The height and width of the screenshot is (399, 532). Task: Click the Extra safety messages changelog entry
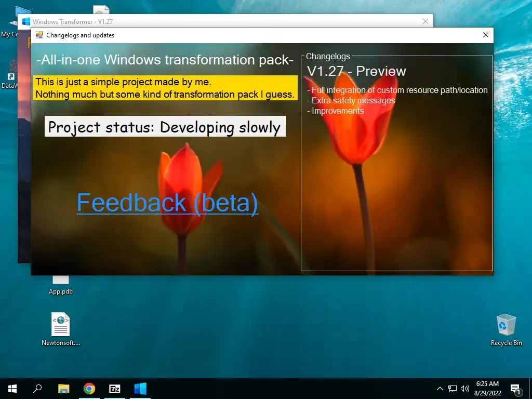tap(351, 101)
